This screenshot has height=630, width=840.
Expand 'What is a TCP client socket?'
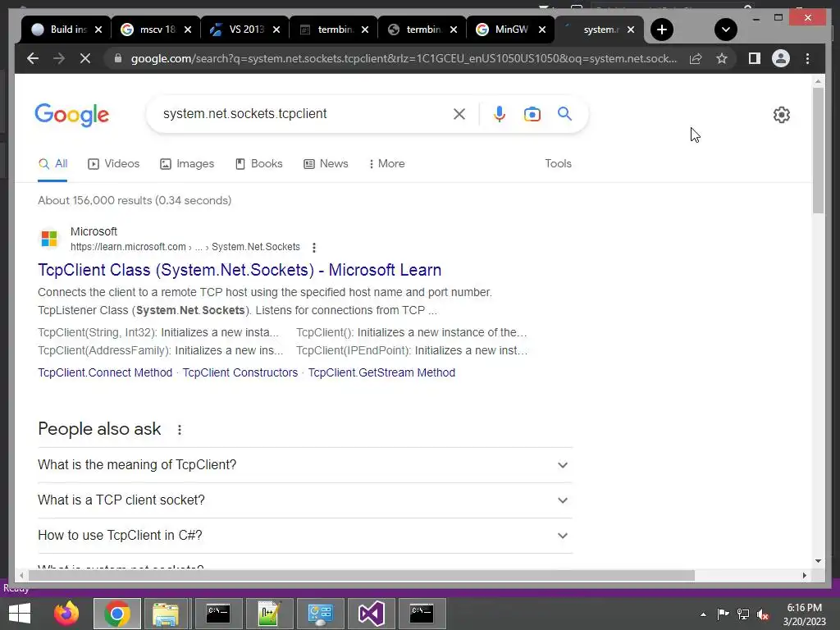point(305,500)
